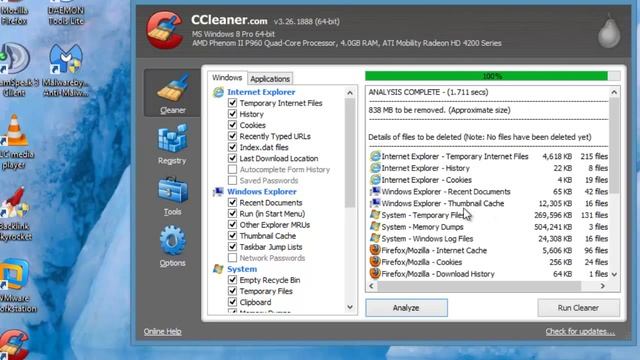
Task: Click down arrow of checklist scrollbar
Action: pyautogui.click(x=350, y=307)
